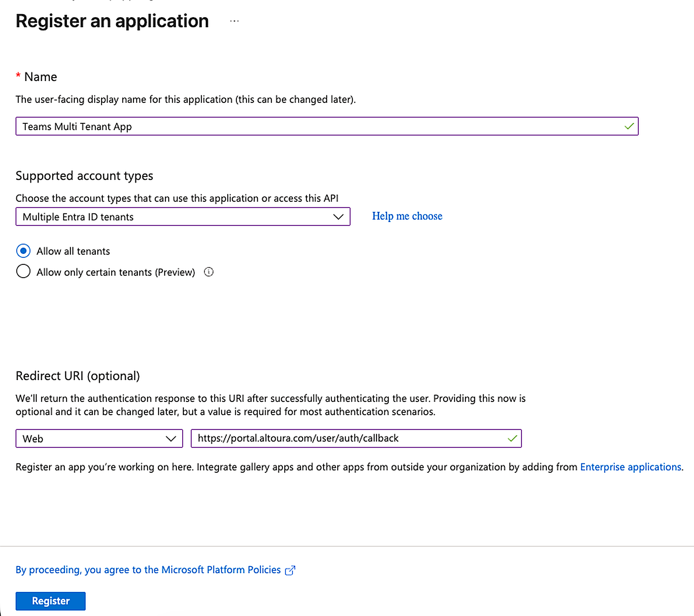Open the Help me choose link

pyautogui.click(x=407, y=216)
